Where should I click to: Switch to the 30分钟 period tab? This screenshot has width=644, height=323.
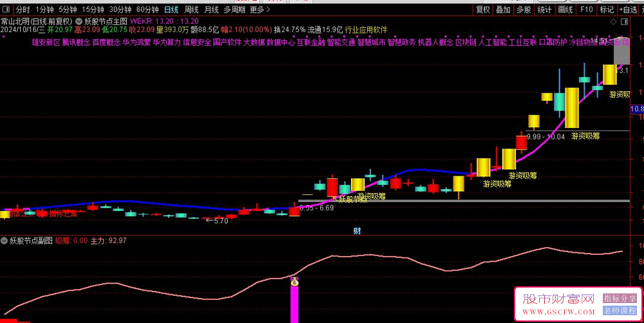point(120,10)
